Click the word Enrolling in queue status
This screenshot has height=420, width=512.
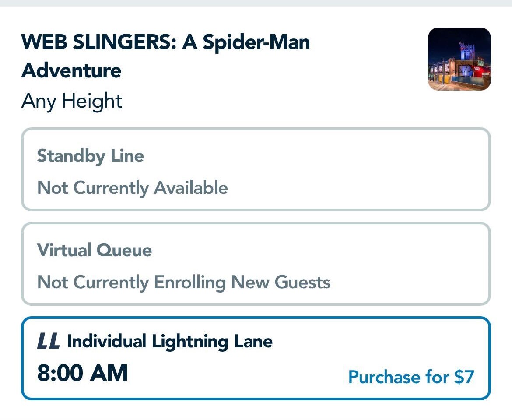tap(189, 283)
